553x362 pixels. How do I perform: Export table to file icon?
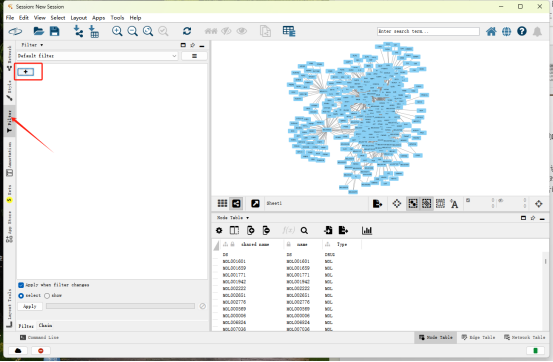click(x=343, y=230)
